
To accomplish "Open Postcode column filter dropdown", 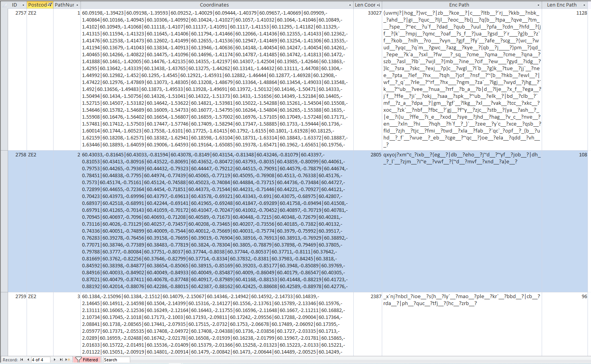I will [x=50, y=5].
